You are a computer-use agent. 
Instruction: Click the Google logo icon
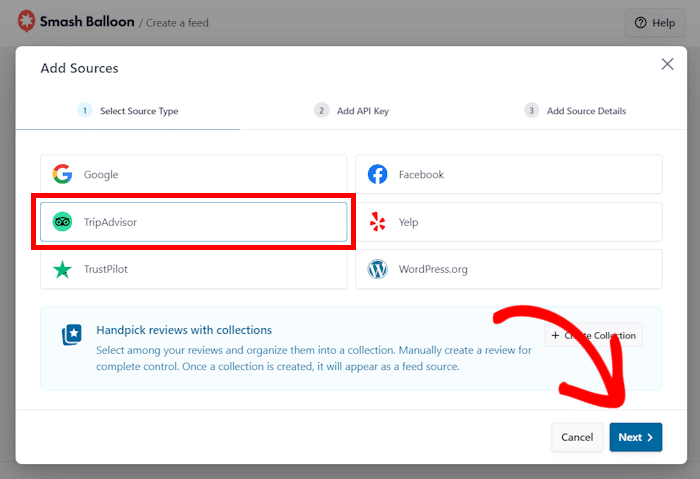click(63, 174)
